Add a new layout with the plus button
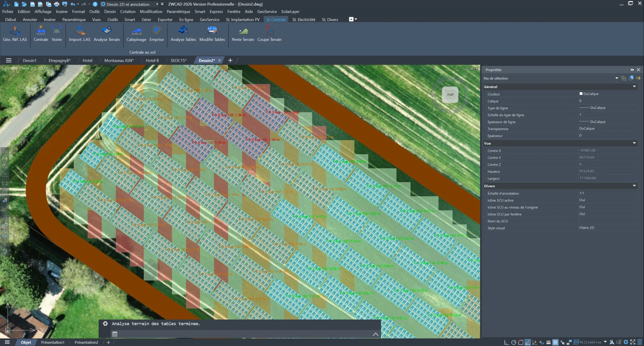 click(x=108, y=342)
